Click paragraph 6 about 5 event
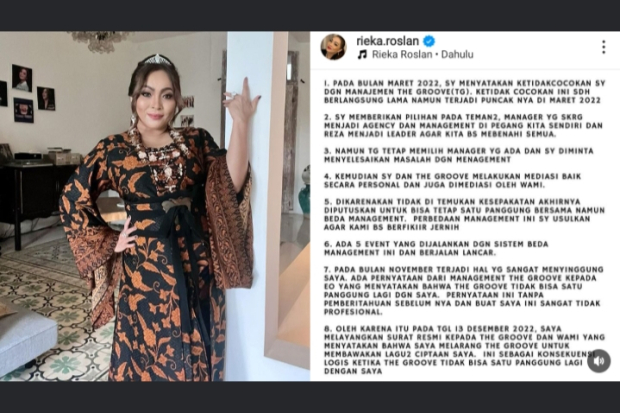The height and width of the screenshot is (413, 620). click(x=436, y=248)
